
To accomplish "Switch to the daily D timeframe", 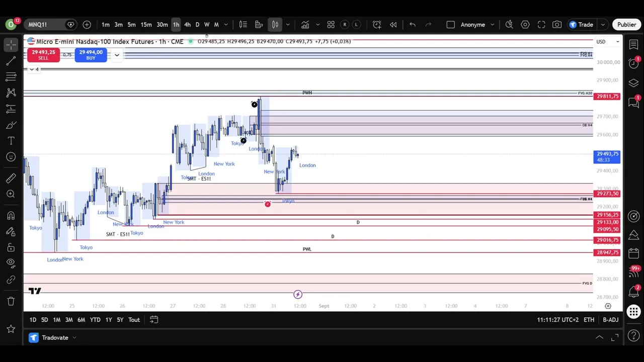I will click(x=197, y=25).
